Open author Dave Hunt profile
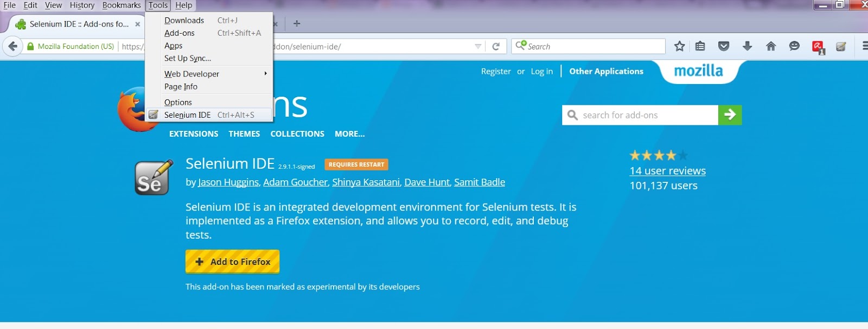 (427, 182)
